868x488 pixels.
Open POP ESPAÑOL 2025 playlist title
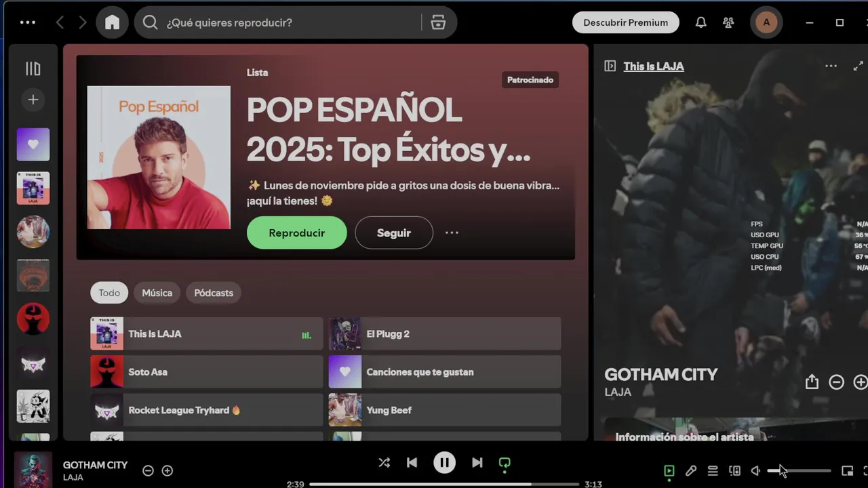(x=389, y=129)
